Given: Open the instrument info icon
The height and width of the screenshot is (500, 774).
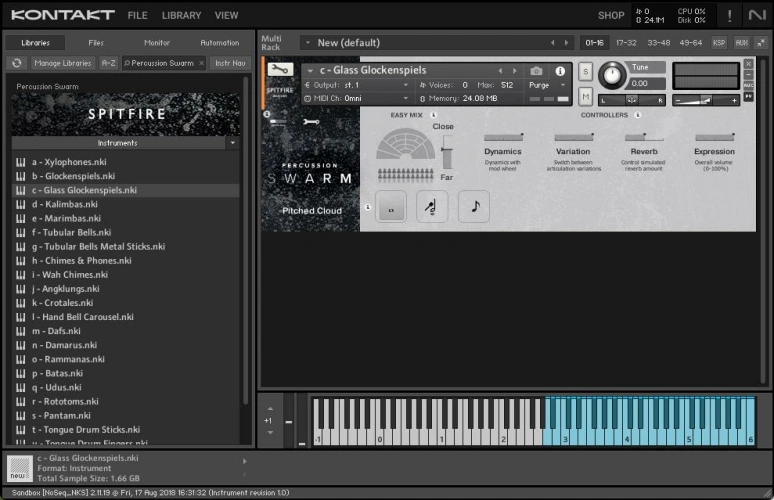Looking at the screenshot, I should click(x=560, y=71).
